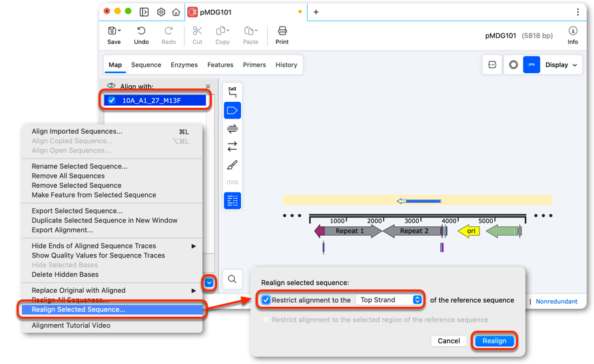Click the paintbrush color icon
The height and width of the screenshot is (364, 594).
pos(232,165)
